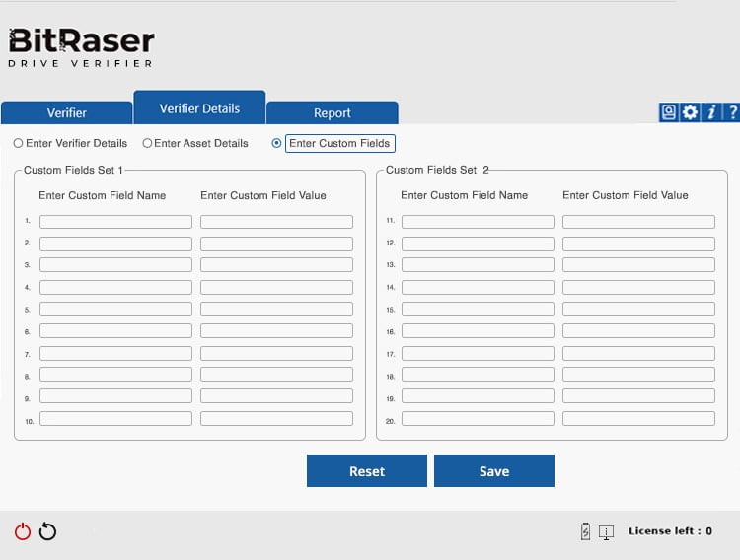The height and width of the screenshot is (560, 740).
Task: Click the BitRaser Drive Verifier logo
Action: click(x=81, y=47)
